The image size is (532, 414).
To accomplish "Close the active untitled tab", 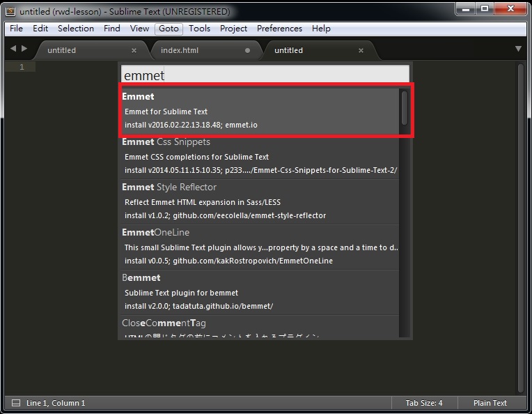I will coord(361,50).
